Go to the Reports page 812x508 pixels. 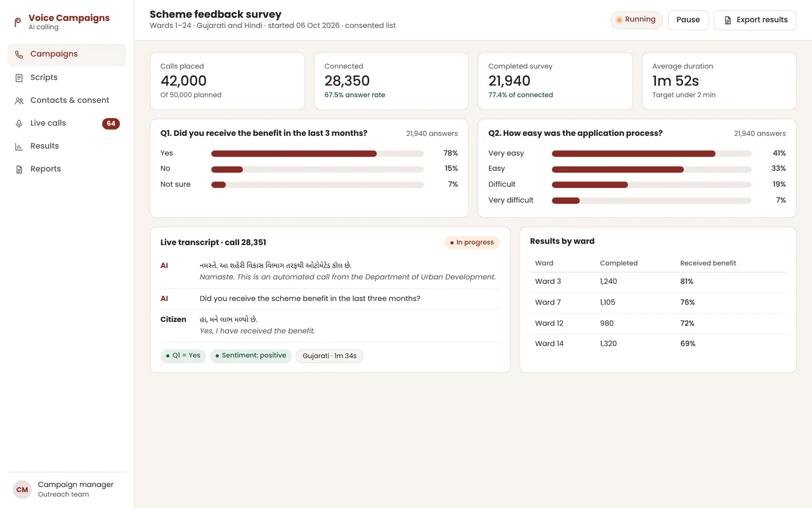pyautogui.click(x=67, y=169)
